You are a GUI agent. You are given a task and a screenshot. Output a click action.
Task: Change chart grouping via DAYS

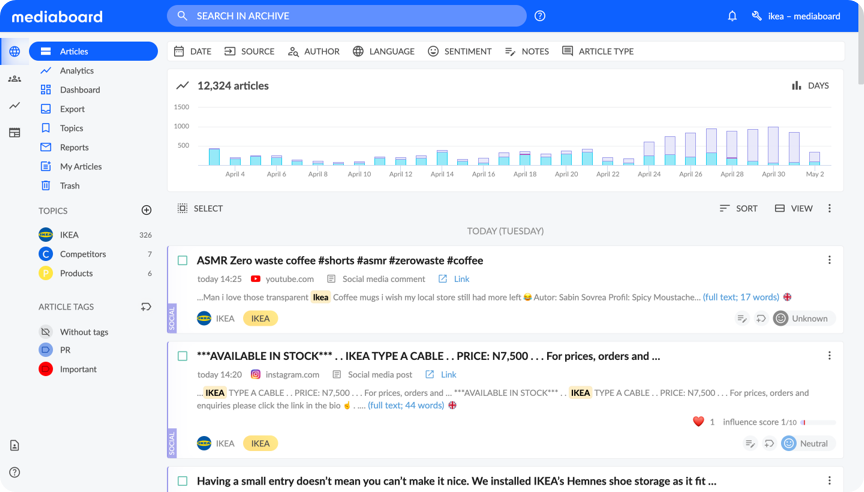coord(810,85)
